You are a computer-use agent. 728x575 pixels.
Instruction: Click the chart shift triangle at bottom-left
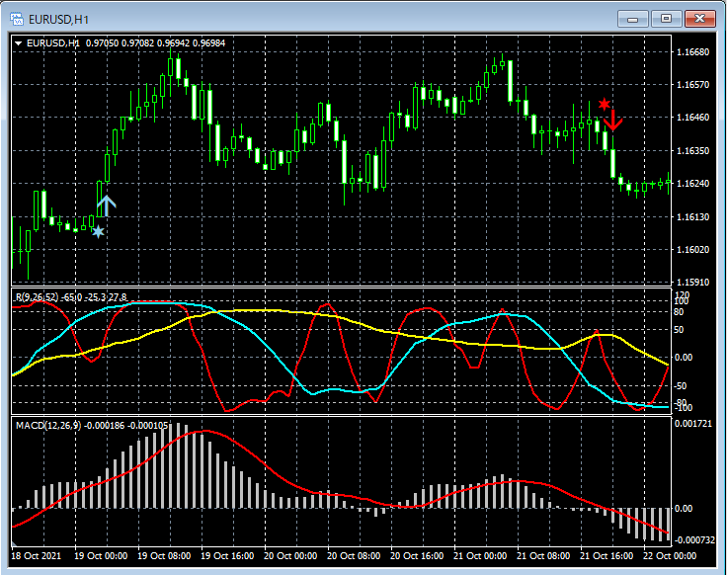coord(14,544)
